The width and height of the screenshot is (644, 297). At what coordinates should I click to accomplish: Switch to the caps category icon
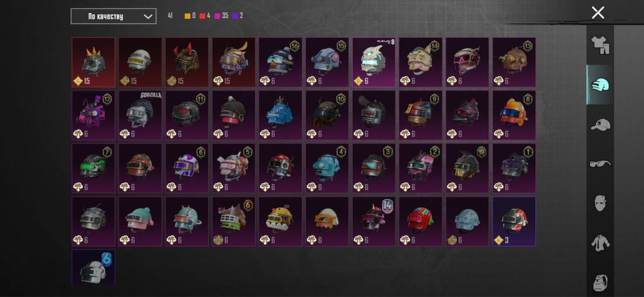tap(600, 124)
